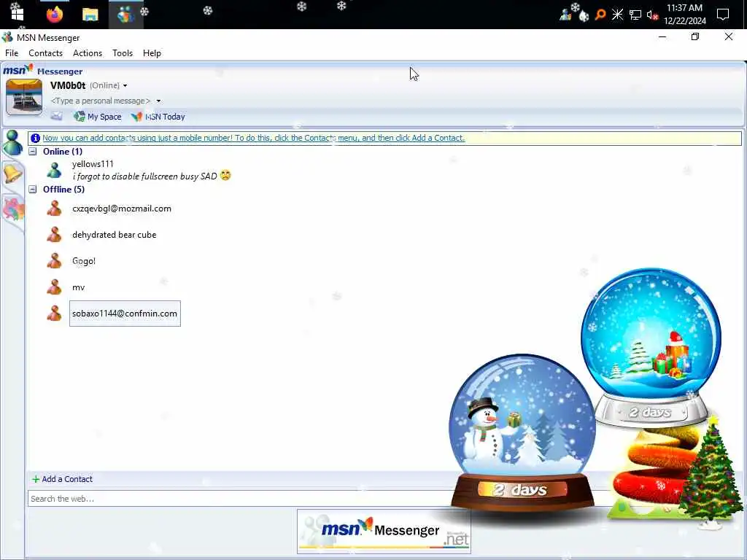The height and width of the screenshot is (560, 747).
Task: Open the Windows Start menu
Action: pyautogui.click(x=18, y=15)
